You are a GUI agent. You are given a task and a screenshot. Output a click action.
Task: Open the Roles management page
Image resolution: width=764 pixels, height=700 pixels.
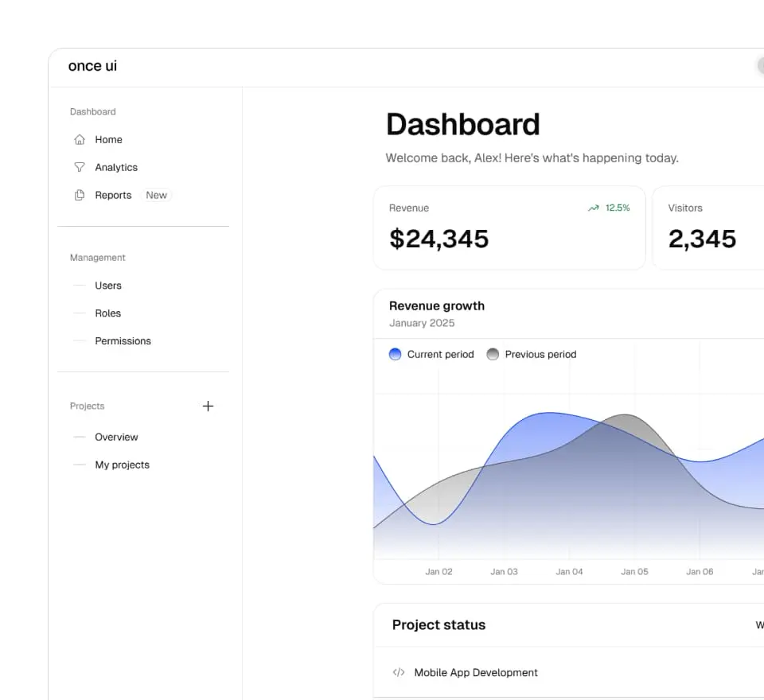click(x=108, y=313)
